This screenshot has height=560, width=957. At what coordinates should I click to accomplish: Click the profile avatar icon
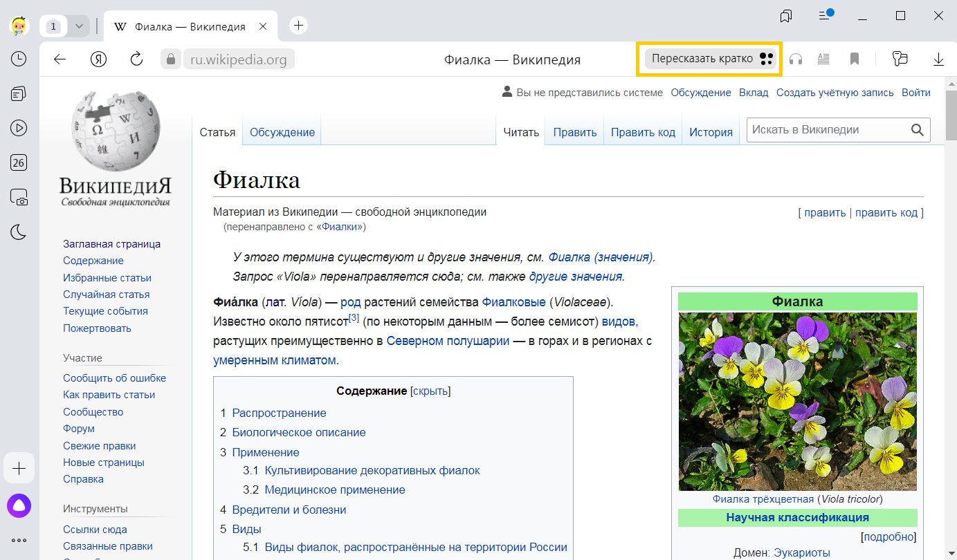pyautogui.click(x=19, y=26)
